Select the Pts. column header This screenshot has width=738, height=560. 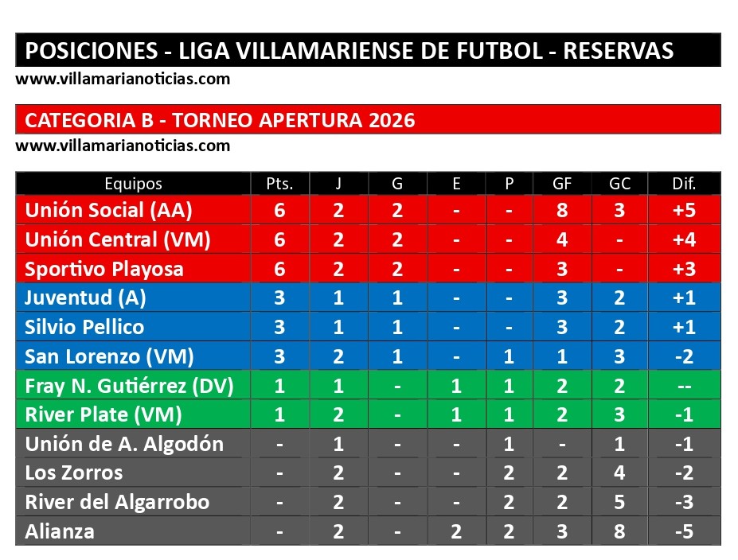[x=279, y=184]
